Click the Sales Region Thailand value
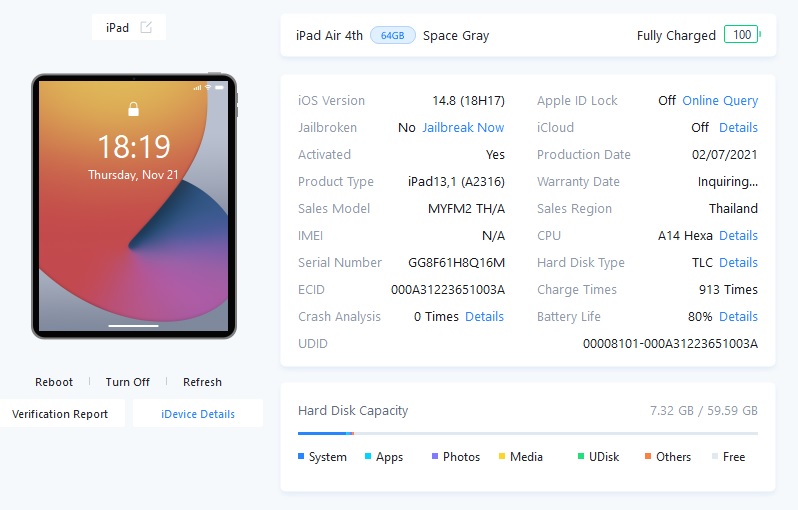The image size is (798, 510). 733,209
